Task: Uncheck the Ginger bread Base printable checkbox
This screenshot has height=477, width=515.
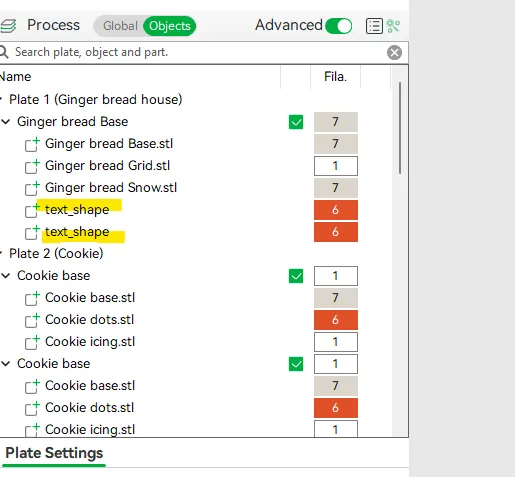Action: coord(296,122)
